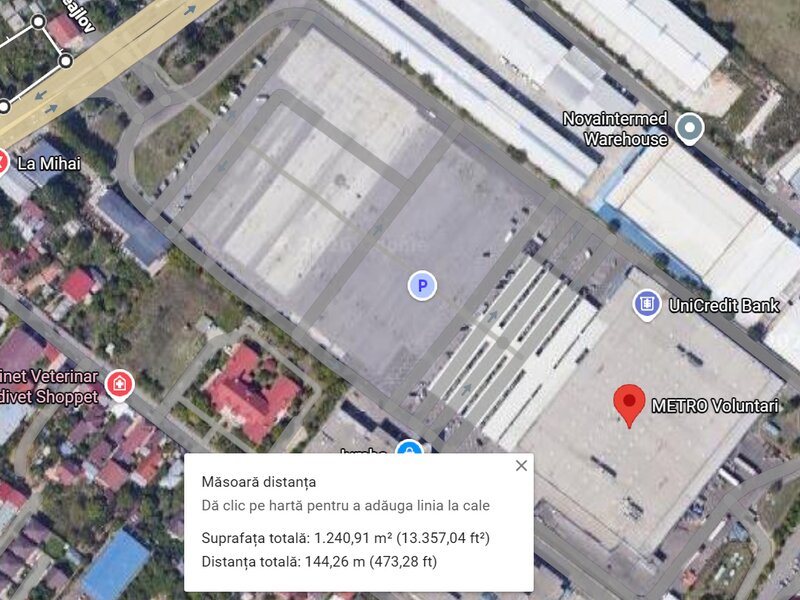Open the Veterinar Shoppet place label
Viewport: 800px width, 600px height.
[49, 386]
